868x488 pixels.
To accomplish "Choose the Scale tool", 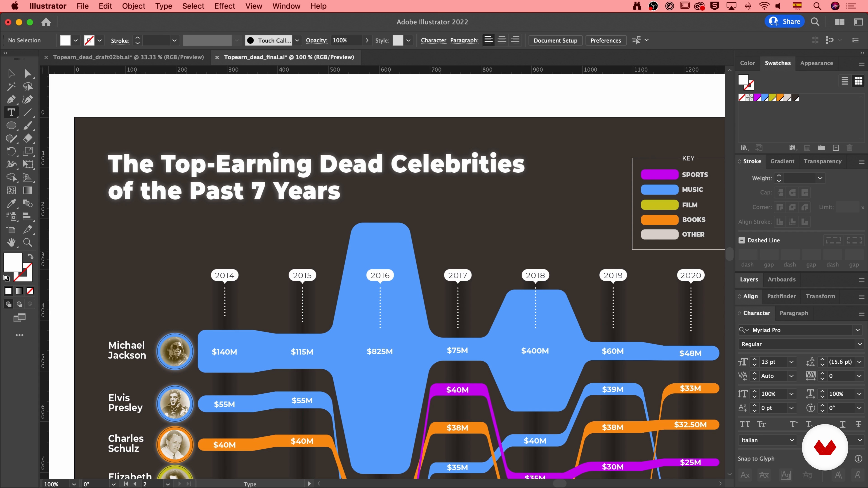I will [28, 151].
